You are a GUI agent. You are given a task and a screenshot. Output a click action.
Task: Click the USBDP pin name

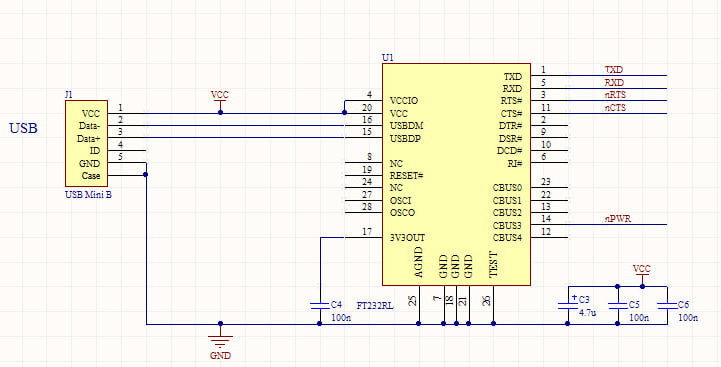[x=406, y=138]
